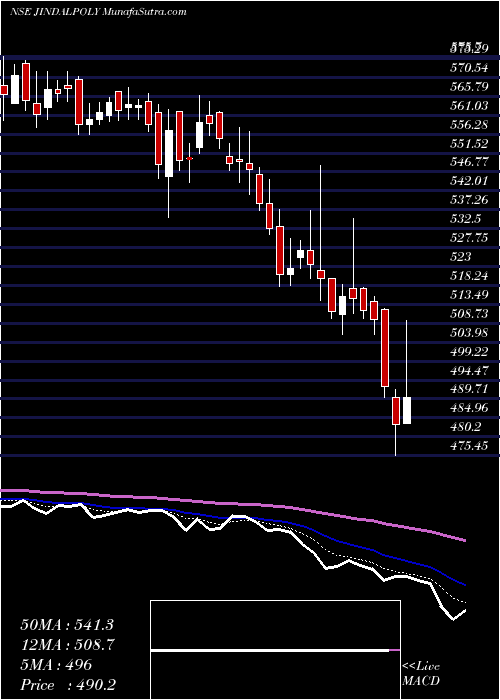This screenshot has height=700, width=500.
Task: Select the 503.98 price axis label
Action: tap(469, 333)
